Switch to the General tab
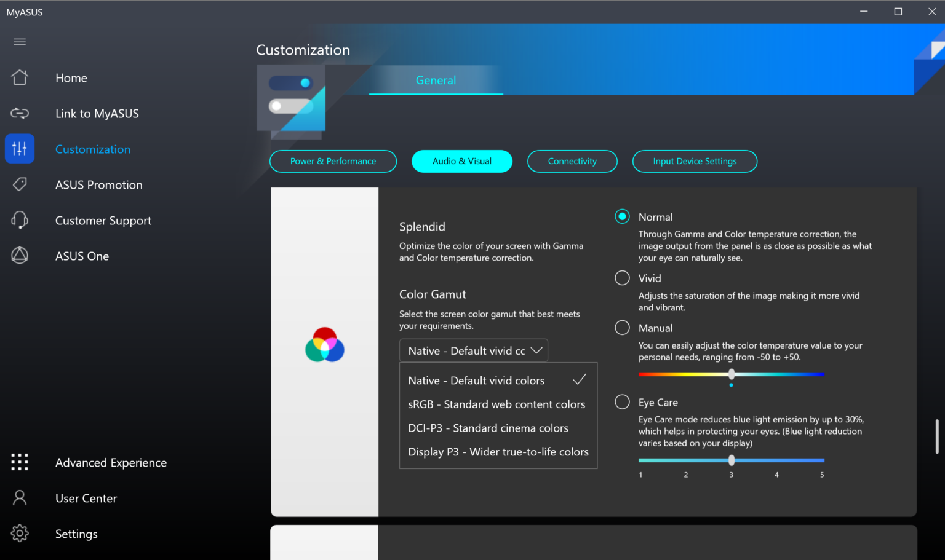The image size is (945, 560). (436, 81)
